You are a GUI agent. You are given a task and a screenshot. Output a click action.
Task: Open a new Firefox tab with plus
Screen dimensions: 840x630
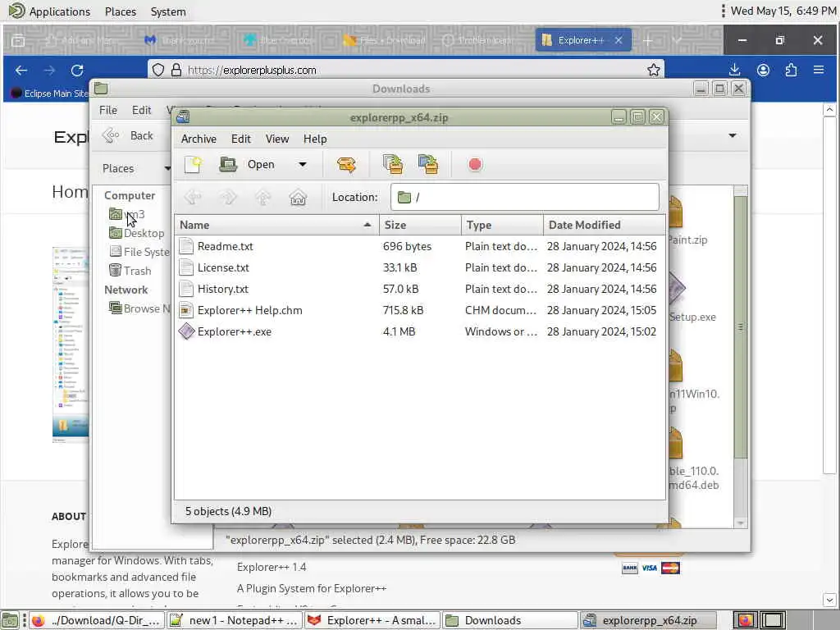click(x=648, y=41)
